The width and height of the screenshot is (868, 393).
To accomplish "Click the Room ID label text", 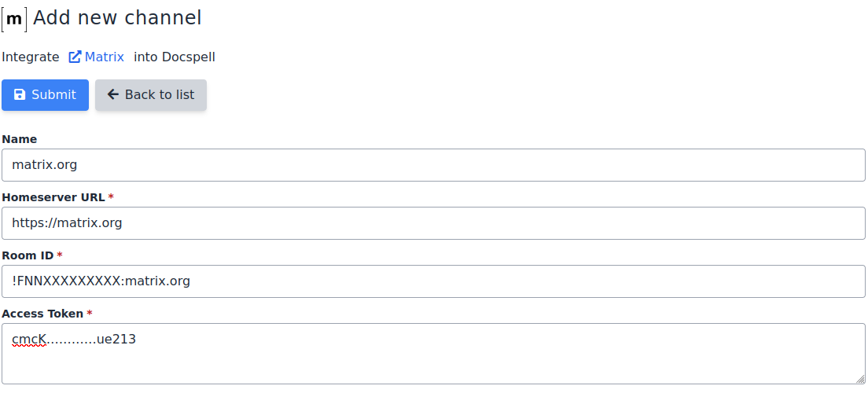I will pos(28,255).
